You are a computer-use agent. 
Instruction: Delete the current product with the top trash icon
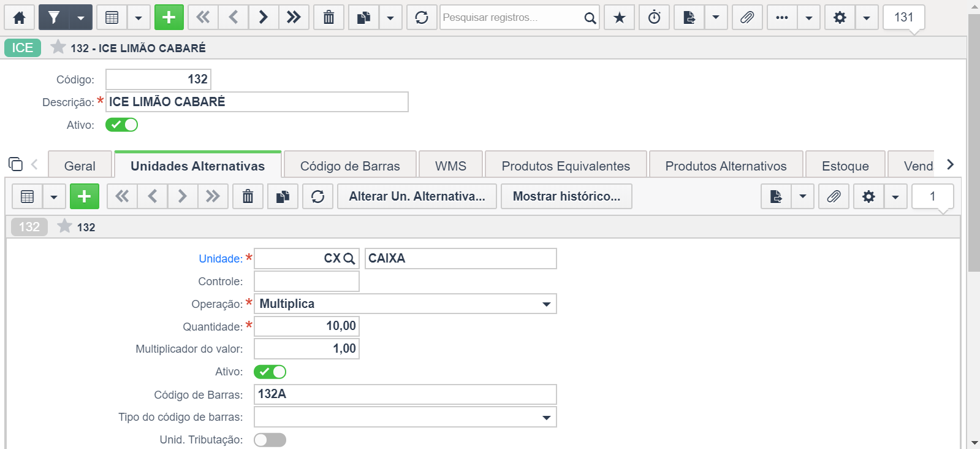(329, 17)
